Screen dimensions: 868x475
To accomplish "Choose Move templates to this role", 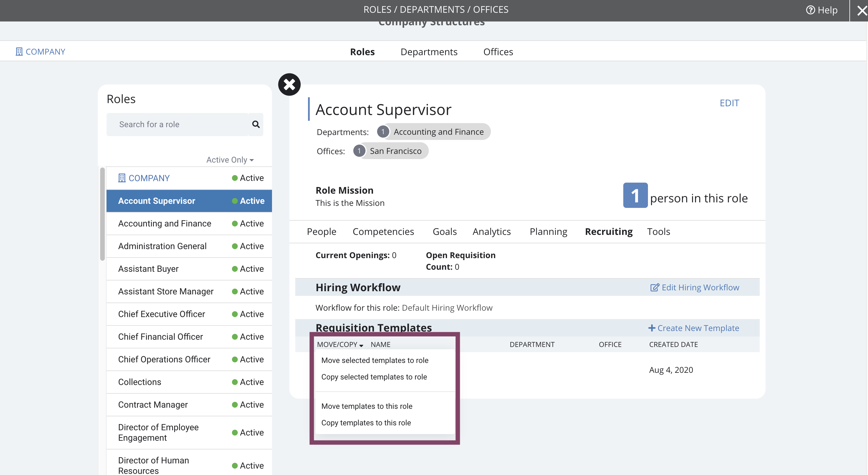I will [x=367, y=406].
